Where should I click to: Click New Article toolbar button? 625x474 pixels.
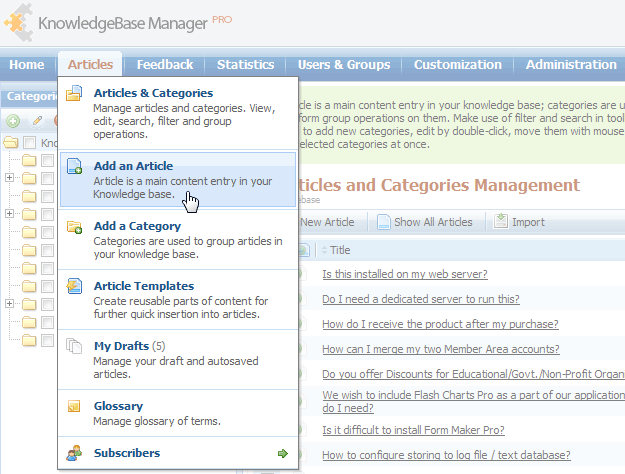327,222
